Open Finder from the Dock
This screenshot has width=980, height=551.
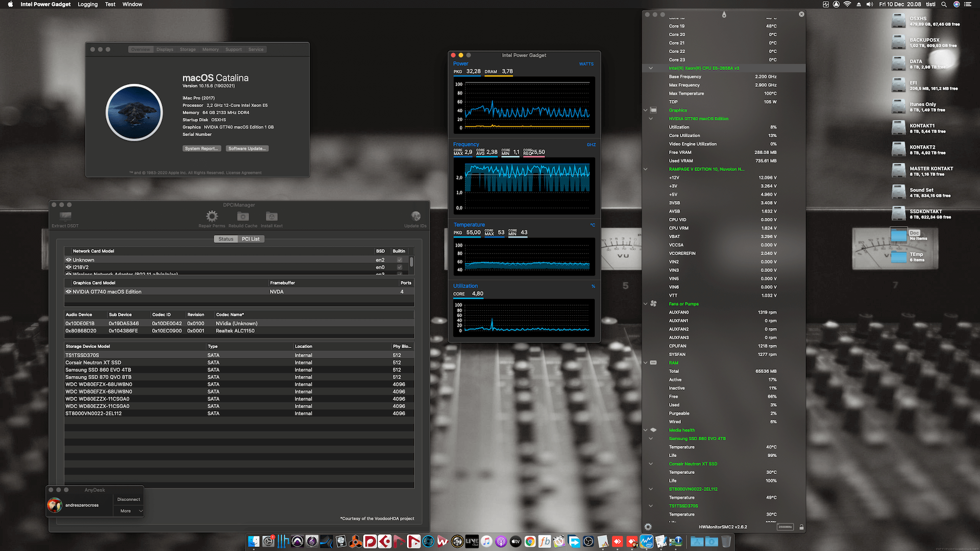click(x=254, y=541)
